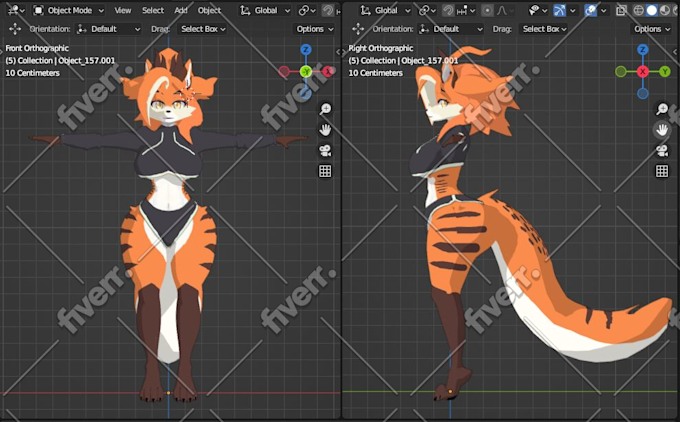The width and height of the screenshot is (680, 422).
Task: Click faded red -X axis on left gizmo
Action: coord(284,72)
